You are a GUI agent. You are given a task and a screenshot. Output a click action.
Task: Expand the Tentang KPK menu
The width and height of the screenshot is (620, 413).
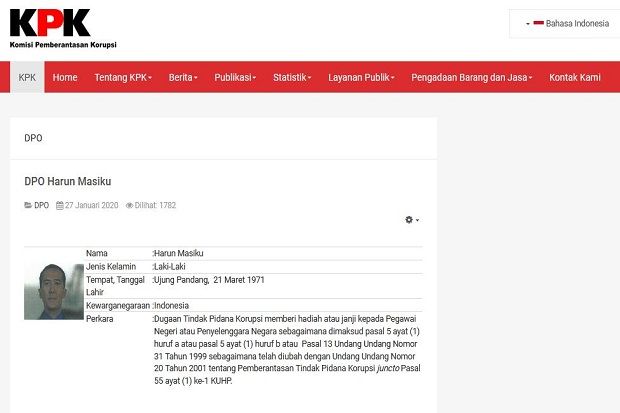pyautogui.click(x=123, y=77)
